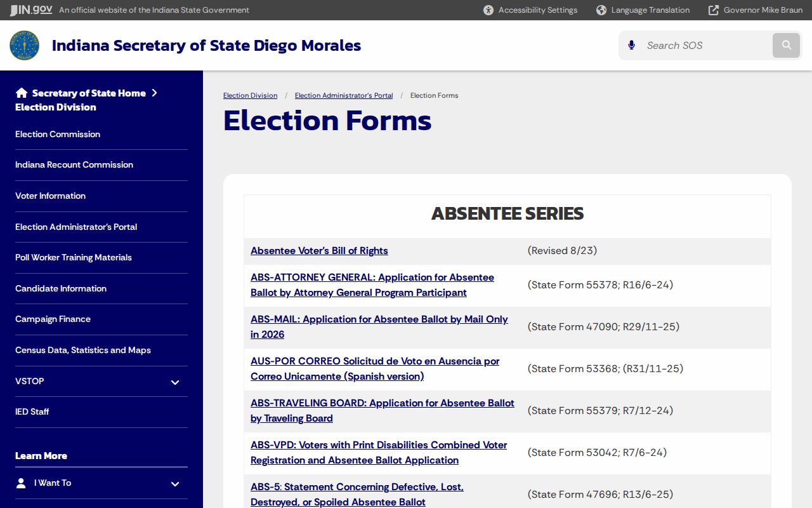Open ABS-TRAVELING BOARD application link
This screenshot has width=812, height=508.
point(383,411)
